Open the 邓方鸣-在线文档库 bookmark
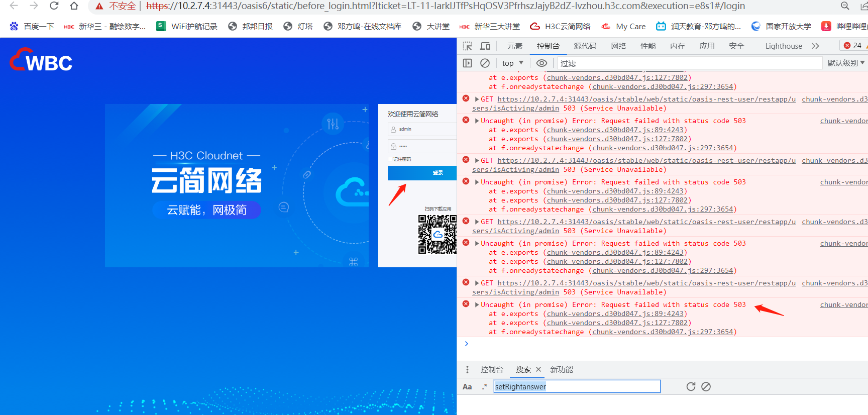868x415 pixels. (x=362, y=26)
